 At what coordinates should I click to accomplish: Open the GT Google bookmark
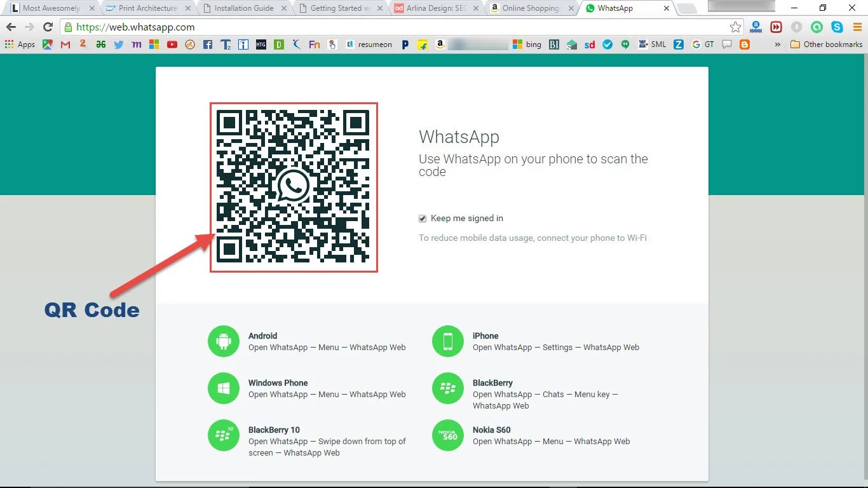[703, 44]
